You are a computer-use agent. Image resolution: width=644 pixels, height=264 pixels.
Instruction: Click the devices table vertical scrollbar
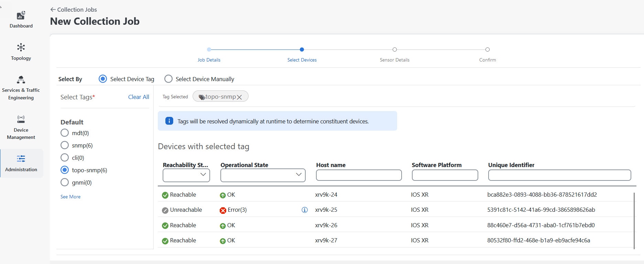tap(634, 220)
